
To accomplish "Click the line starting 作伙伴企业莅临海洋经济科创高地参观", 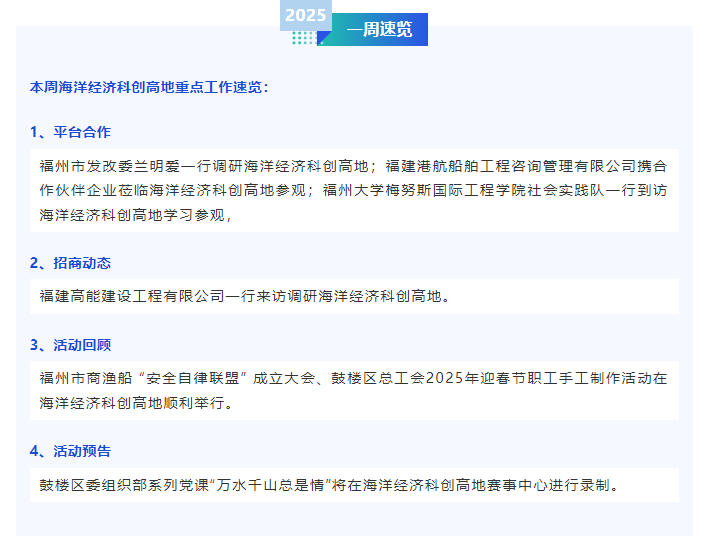I will (354, 190).
